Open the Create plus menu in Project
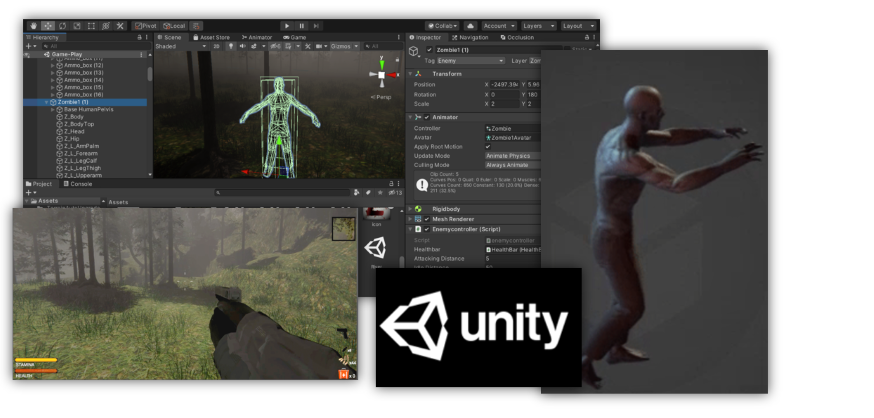874x418 pixels. click(30, 192)
